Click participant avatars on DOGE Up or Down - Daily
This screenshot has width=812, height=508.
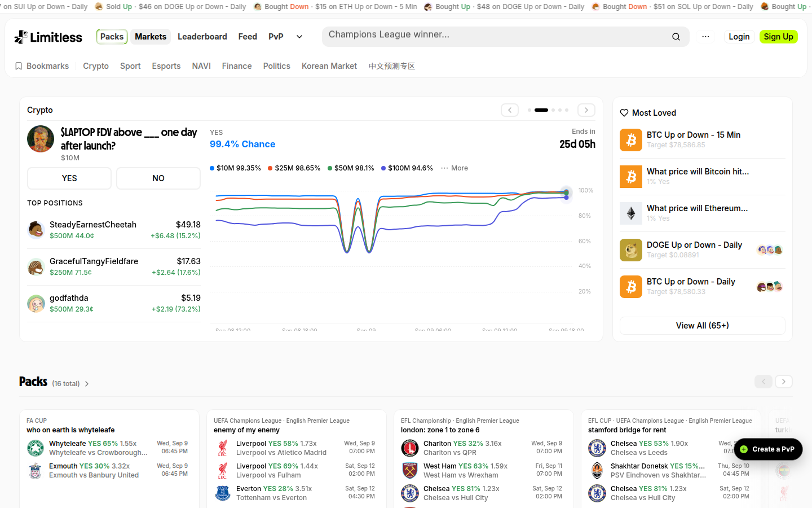tap(770, 250)
